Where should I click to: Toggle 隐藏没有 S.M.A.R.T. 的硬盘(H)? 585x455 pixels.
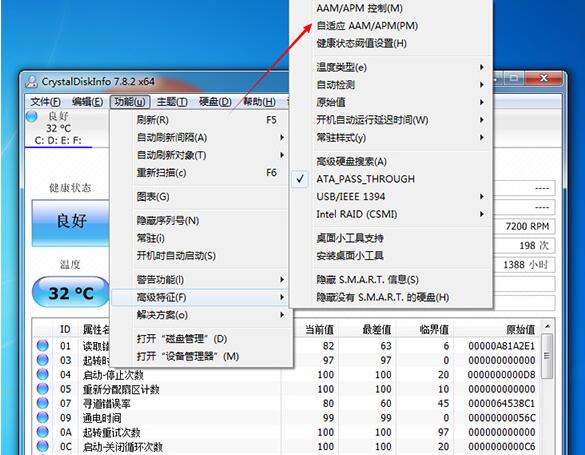coord(391,297)
